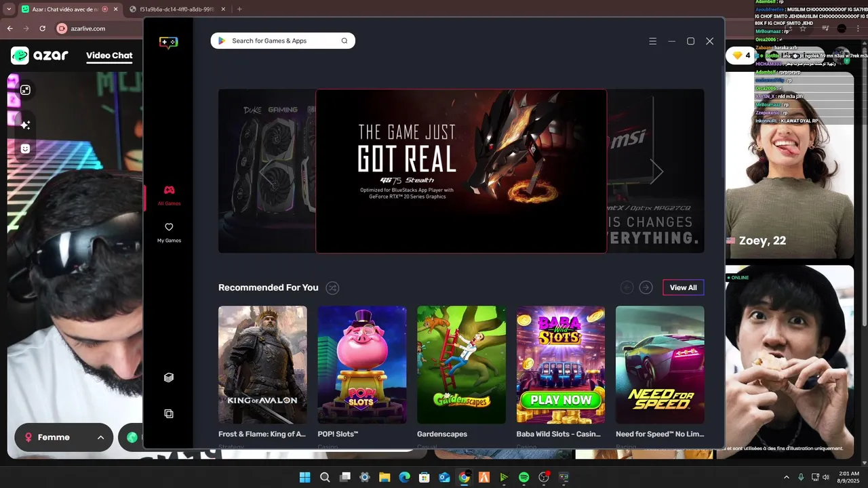868x488 pixels.
Task: Reload the azarlive.com page
Action: (x=43, y=28)
